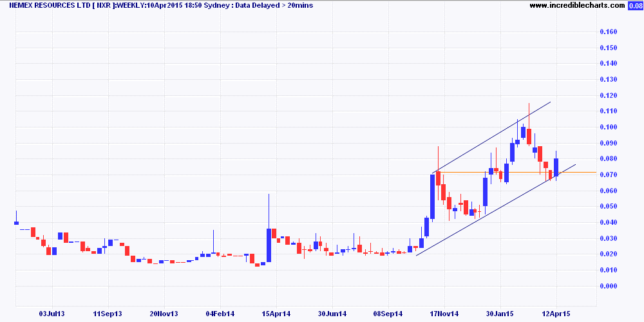The height and width of the screenshot is (322, 644).
Task: Select the 0.020 price axis label
Action: (609, 254)
